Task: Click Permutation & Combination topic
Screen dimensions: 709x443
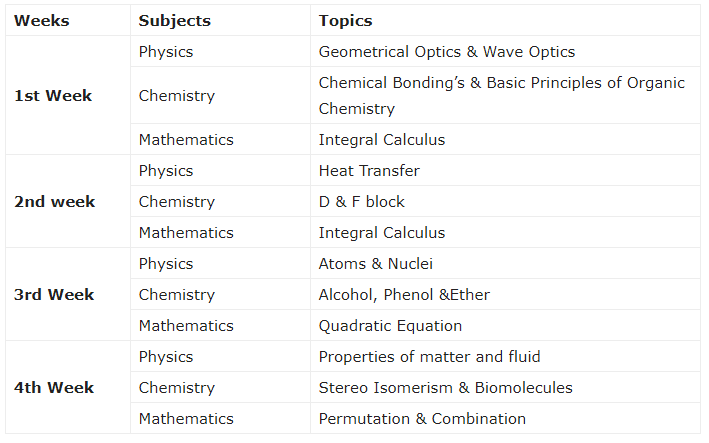Action: pos(422,419)
